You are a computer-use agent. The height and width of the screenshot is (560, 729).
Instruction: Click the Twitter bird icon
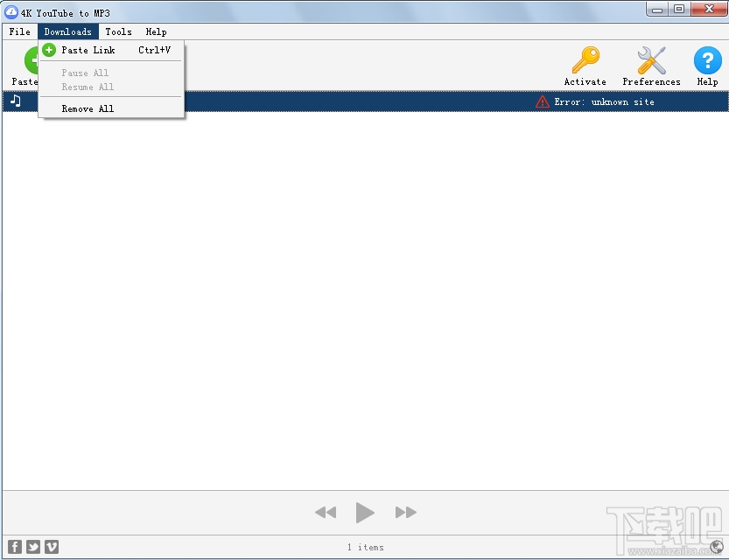coord(32,546)
